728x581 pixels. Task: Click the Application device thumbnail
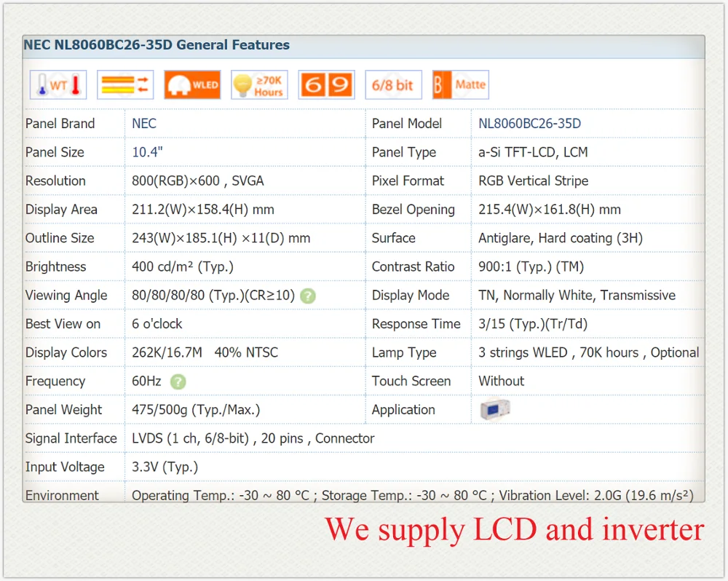tap(495, 409)
